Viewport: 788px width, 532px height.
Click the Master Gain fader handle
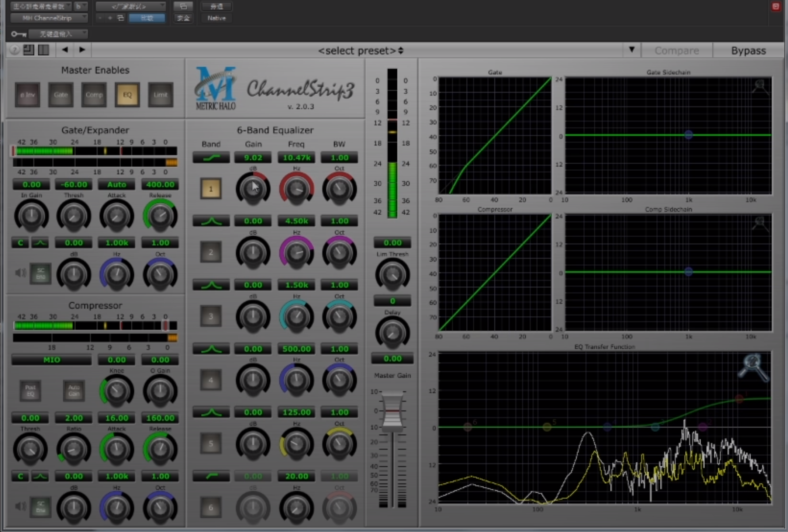tap(393, 411)
